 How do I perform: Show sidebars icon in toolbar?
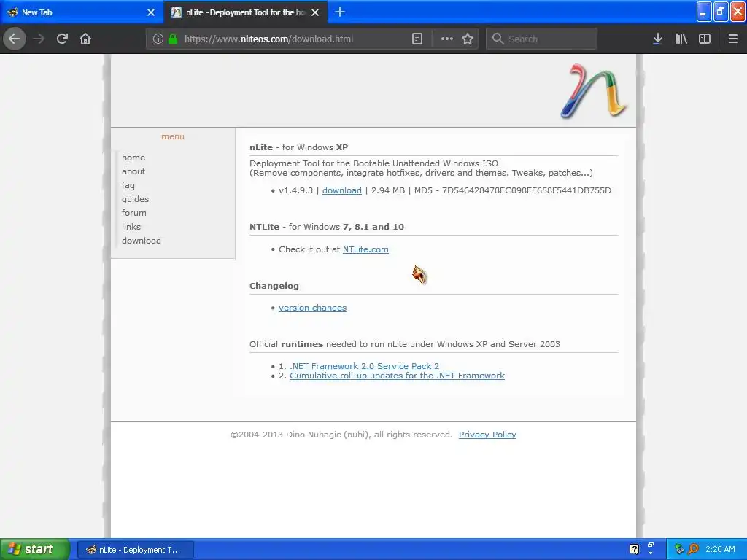point(705,39)
